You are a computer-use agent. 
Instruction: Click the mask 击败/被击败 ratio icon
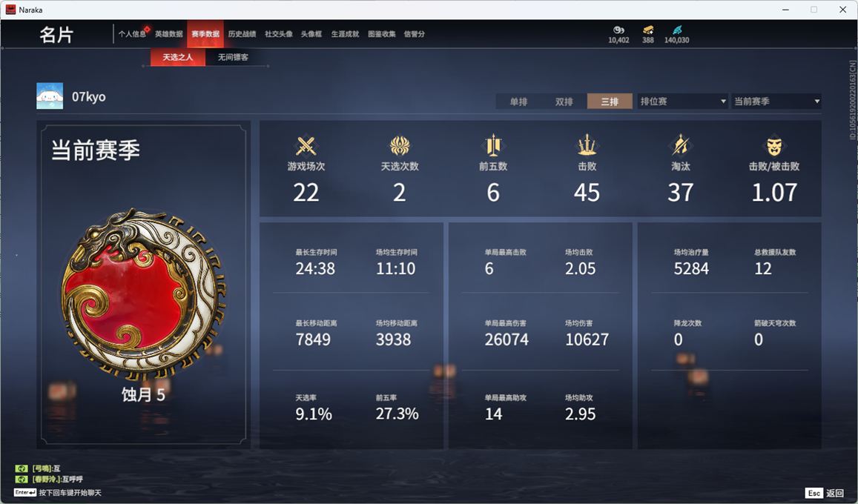tap(773, 146)
